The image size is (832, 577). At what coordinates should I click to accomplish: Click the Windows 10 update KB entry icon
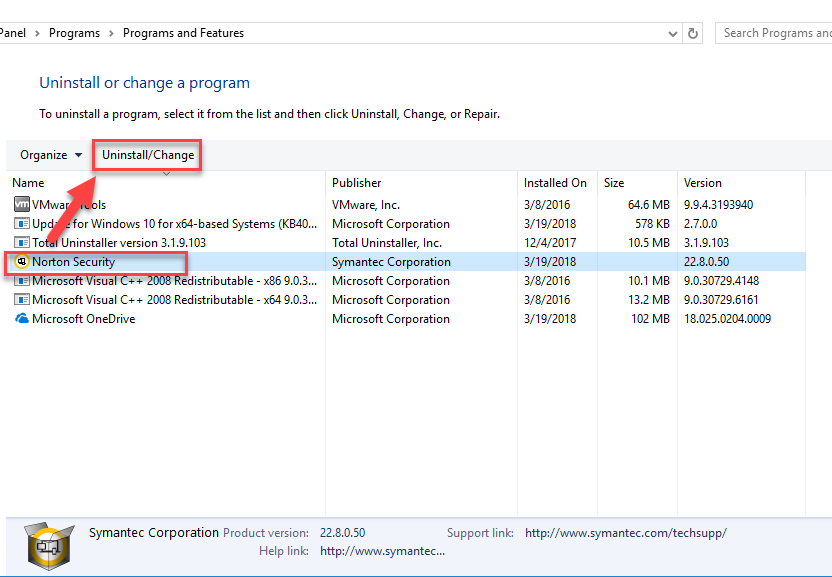[22, 223]
